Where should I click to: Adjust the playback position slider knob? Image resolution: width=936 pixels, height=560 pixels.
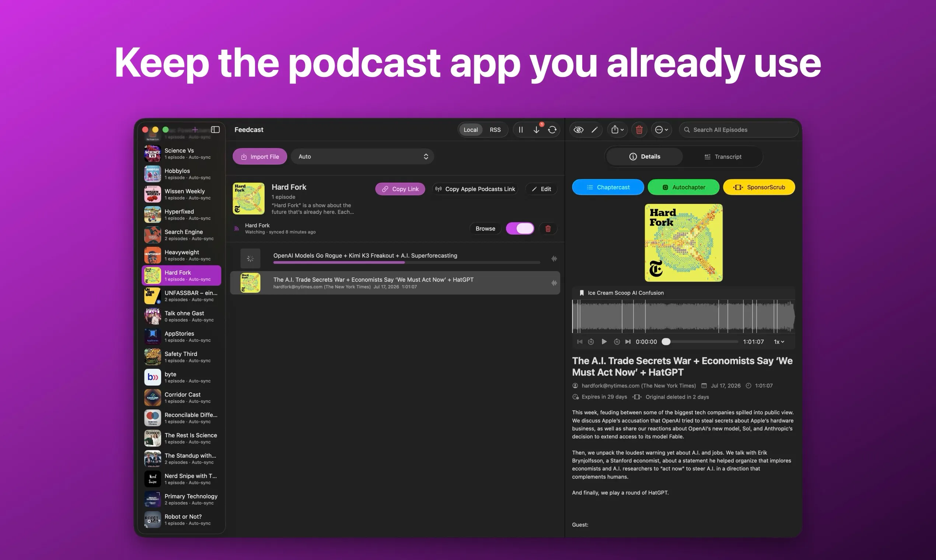click(666, 342)
